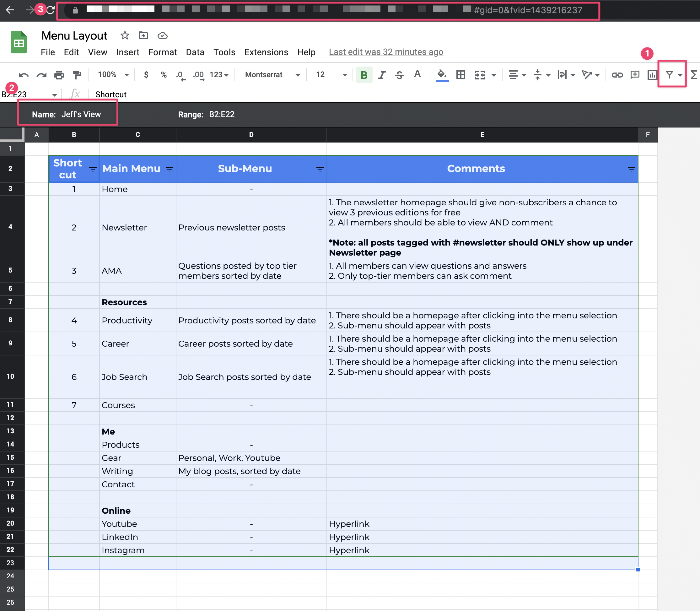Viewport: 700px width, 611px height.
Task: Open number format 123 dropdown
Action: click(x=219, y=75)
